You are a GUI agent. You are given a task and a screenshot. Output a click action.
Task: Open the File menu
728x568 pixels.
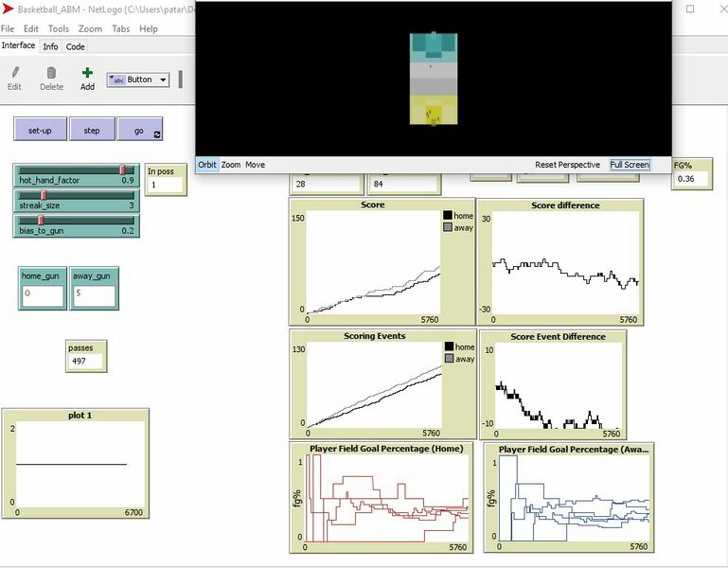pyautogui.click(x=9, y=29)
